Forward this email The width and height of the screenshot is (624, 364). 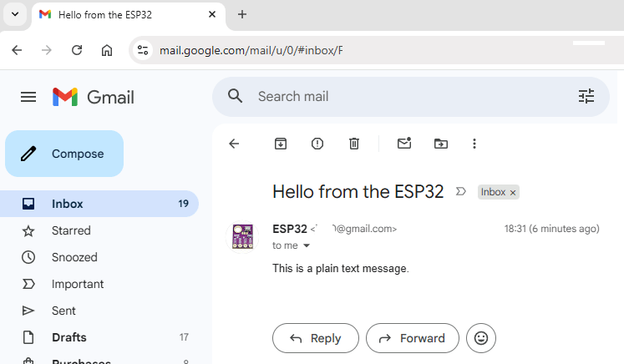click(x=413, y=338)
